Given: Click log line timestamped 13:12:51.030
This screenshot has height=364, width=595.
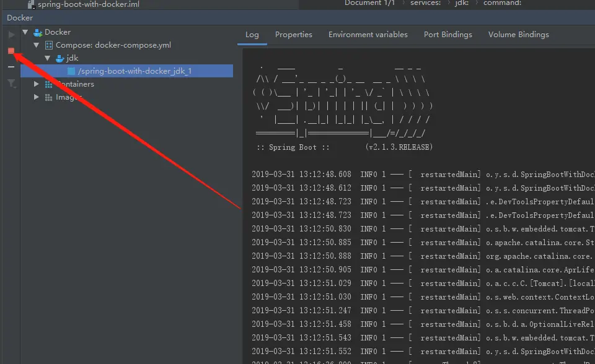Looking at the screenshot, I should coord(423,297).
